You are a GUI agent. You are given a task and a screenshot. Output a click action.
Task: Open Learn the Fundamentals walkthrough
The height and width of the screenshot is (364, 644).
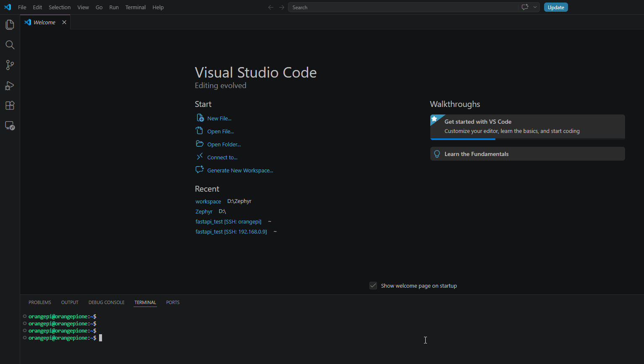tap(528, 154)
